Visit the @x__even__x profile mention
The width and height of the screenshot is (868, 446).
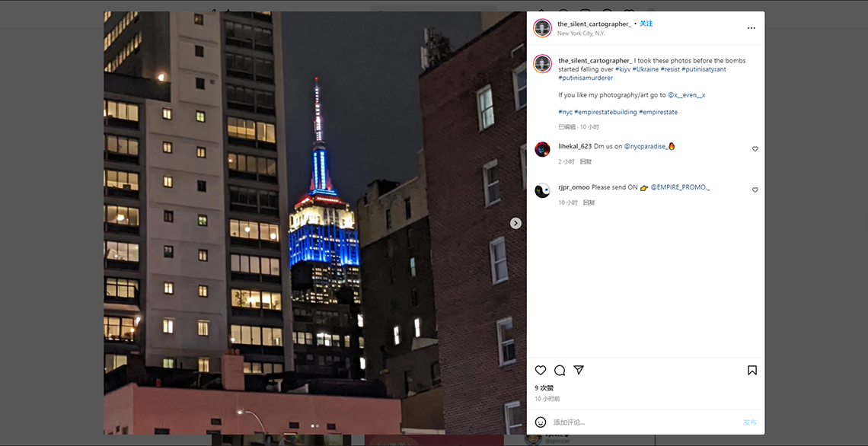[x=687, y=95]
